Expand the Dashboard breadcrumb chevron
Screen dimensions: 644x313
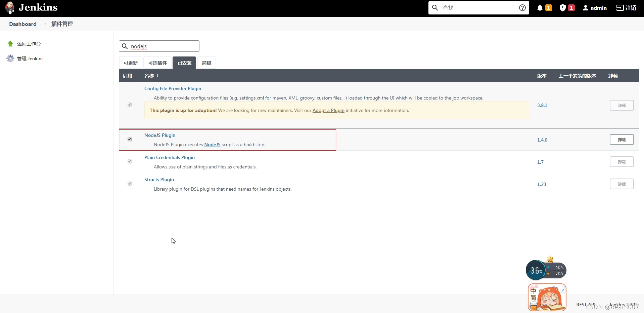[x=45, y=24]
